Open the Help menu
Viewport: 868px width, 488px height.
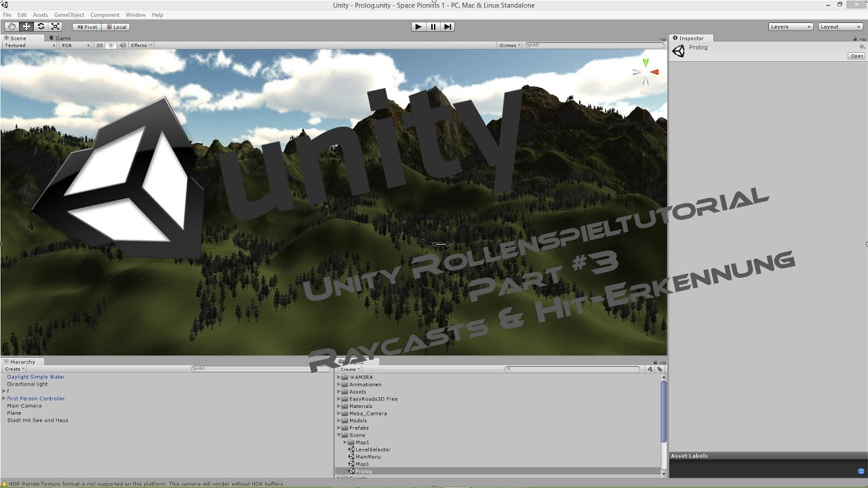[157, 15]
